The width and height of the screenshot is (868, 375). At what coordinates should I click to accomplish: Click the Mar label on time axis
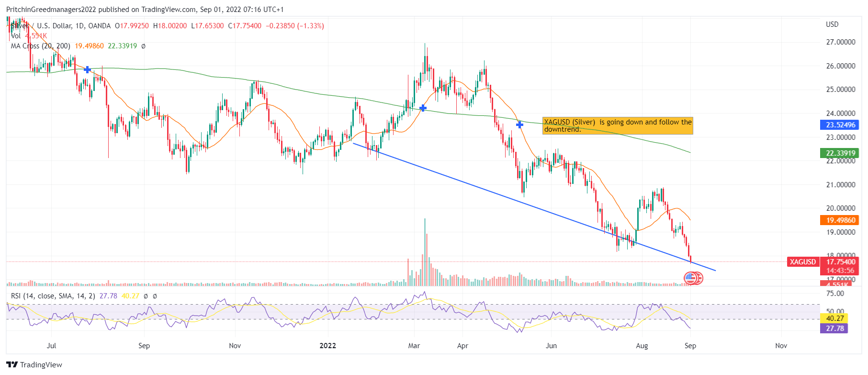tap(414, 346)
